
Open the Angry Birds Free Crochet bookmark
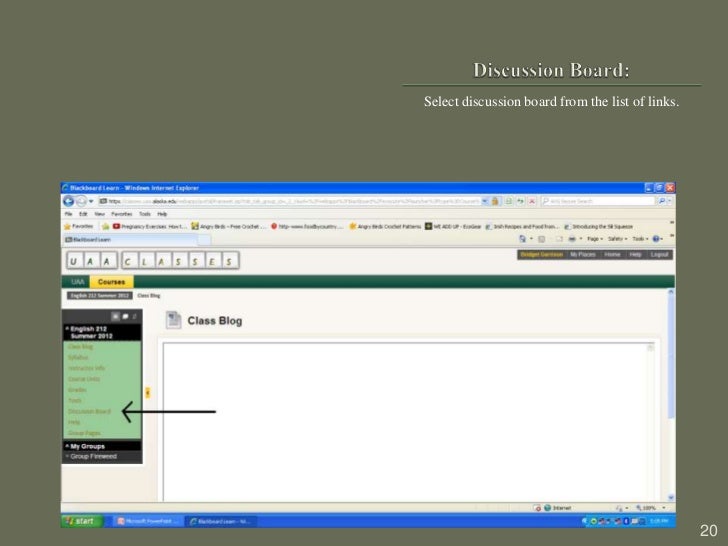tap(228, 226)
